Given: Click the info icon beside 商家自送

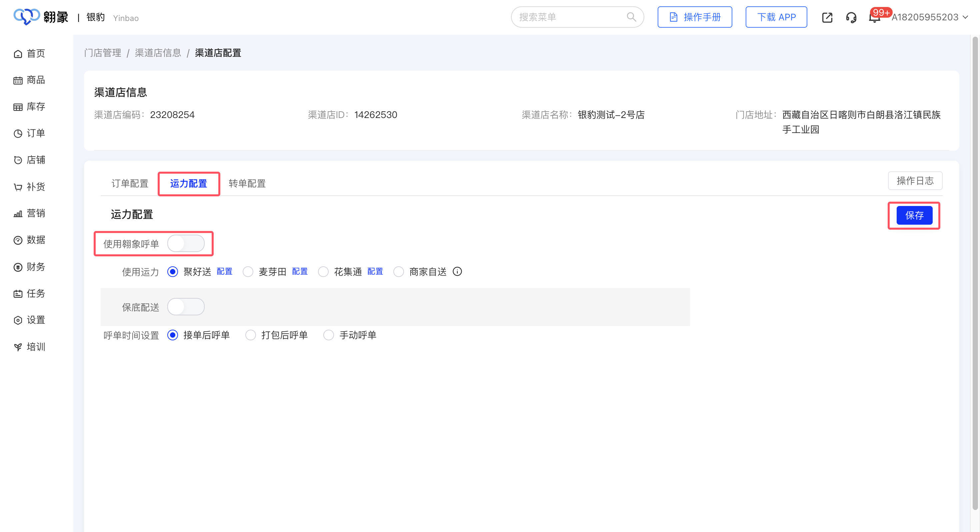Looking at the screenshot, I should [457, 271].
